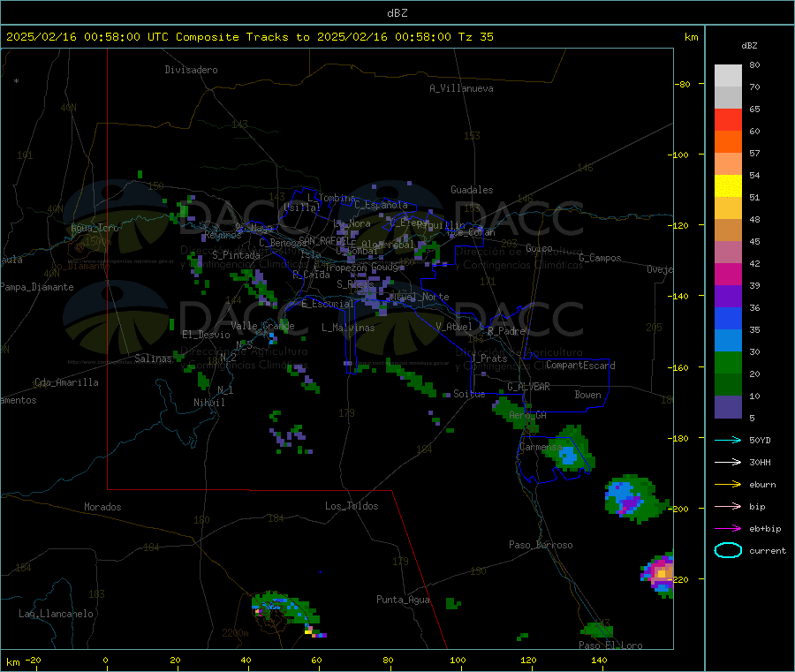Click the Paso_Barroso map label
The width and height of the screenshot is (795, 672).
point(541,545)
